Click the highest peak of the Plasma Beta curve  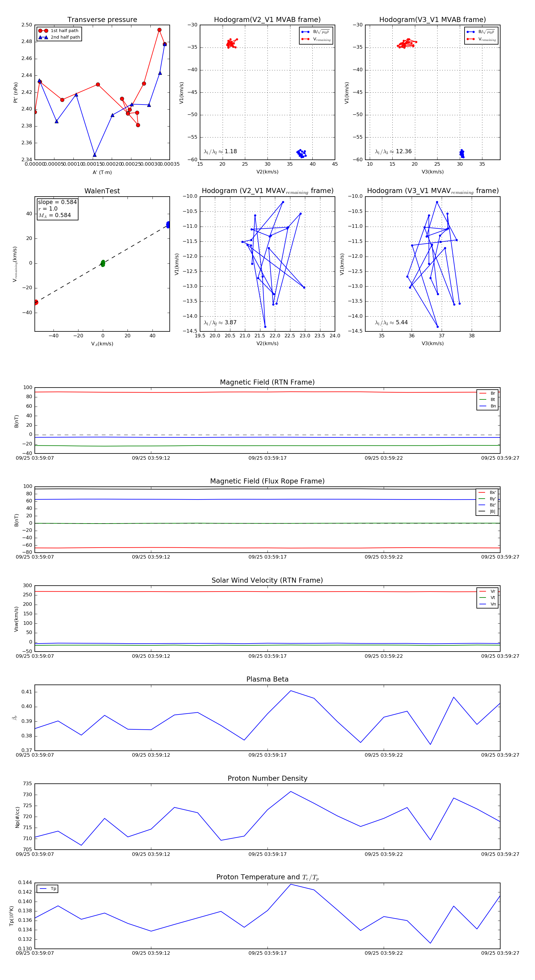(291, 690)
